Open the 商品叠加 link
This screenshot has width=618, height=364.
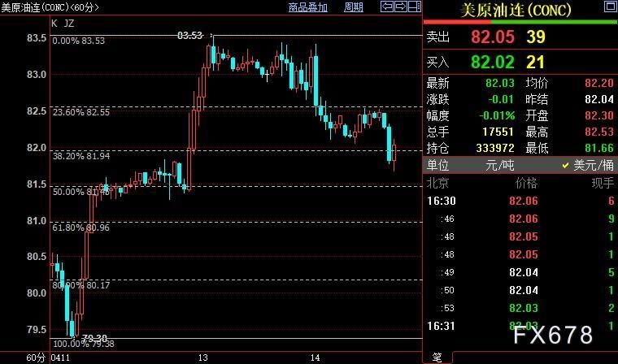308,7
